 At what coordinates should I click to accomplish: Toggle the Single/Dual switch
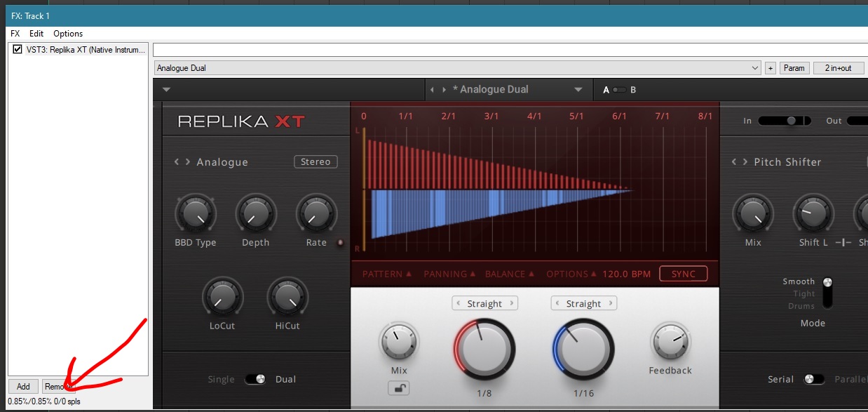tap(255, 379)
